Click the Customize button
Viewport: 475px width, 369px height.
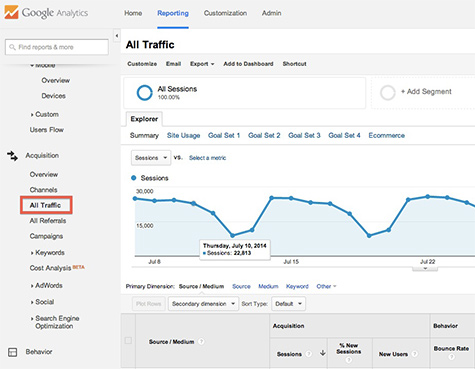[x=142, y=64]
